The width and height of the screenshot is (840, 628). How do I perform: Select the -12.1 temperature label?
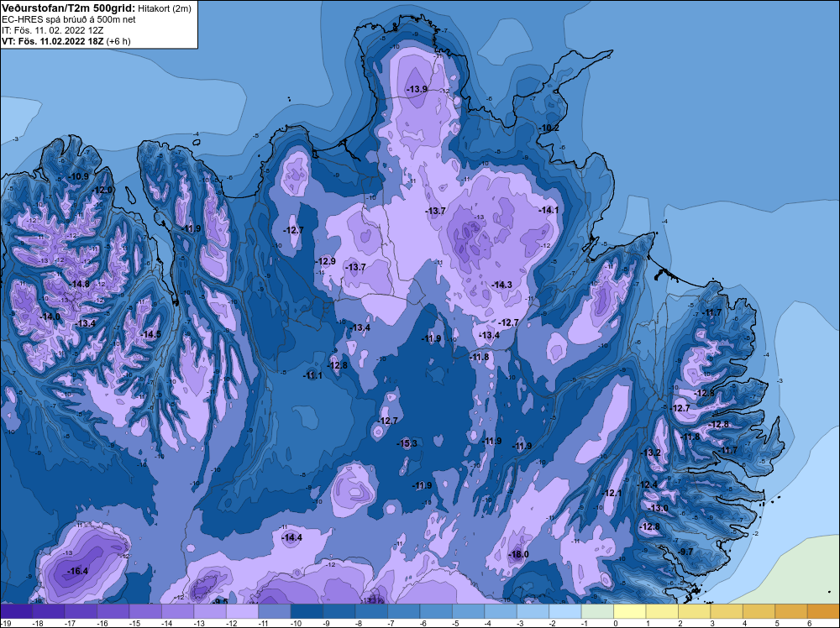(x=612, y=493)
